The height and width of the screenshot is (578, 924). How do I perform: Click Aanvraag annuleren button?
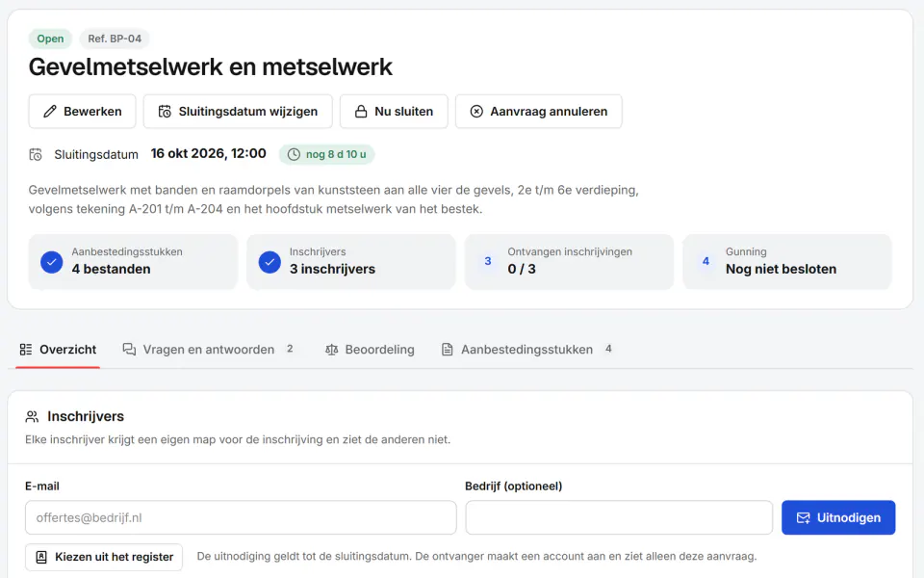pyautogui.click(x=539, y=112)
